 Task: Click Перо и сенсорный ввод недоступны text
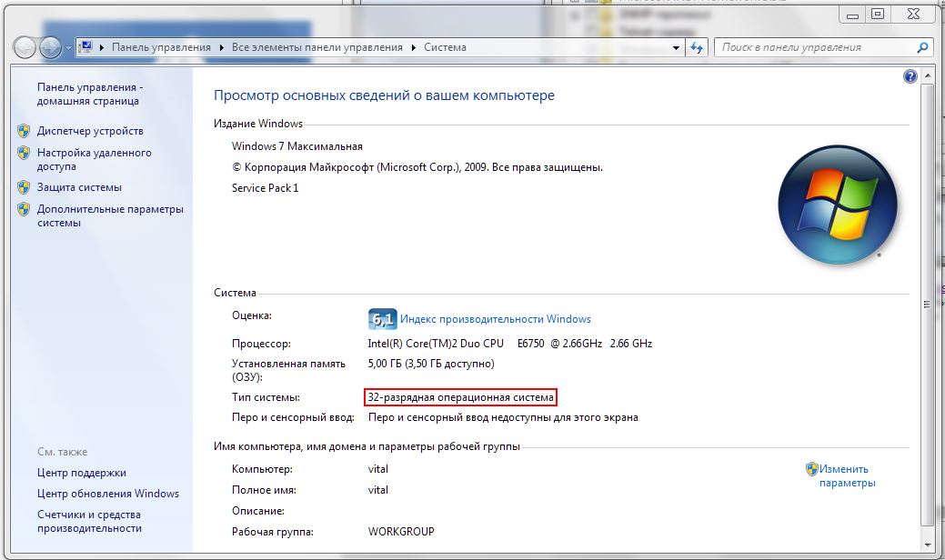tap(503, 417)
